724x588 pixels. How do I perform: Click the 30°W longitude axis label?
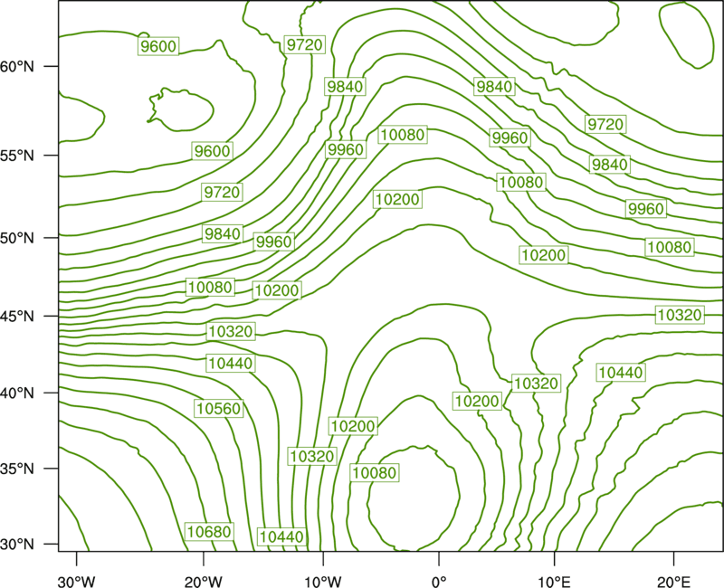[77, 582]
